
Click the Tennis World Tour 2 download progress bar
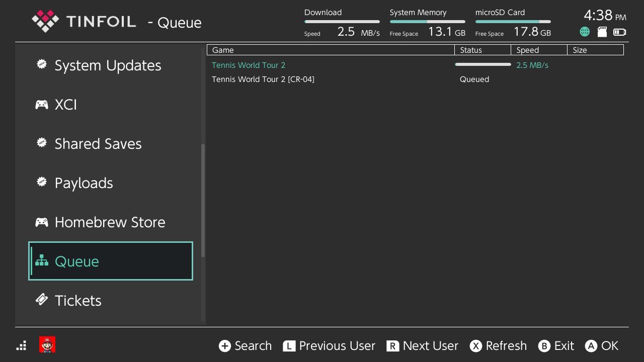tap(483, 64)
